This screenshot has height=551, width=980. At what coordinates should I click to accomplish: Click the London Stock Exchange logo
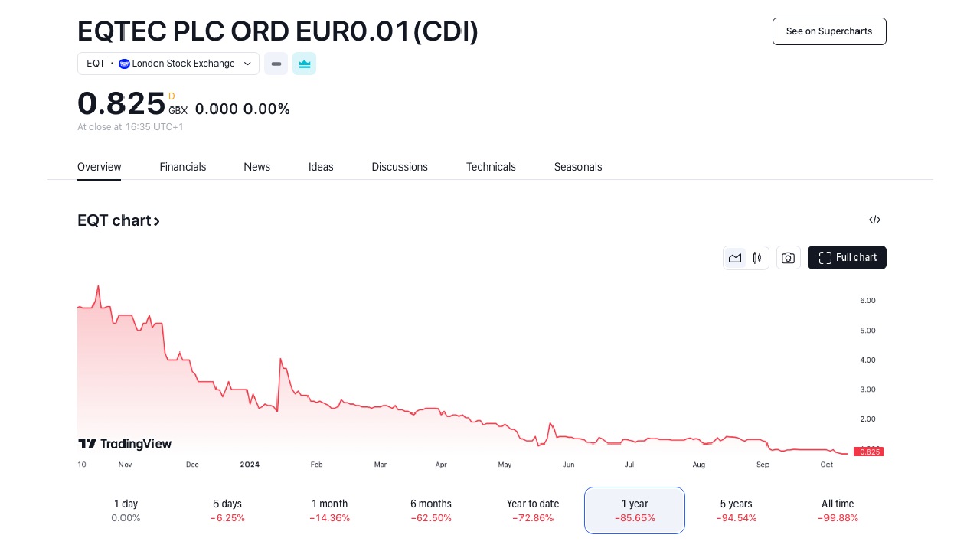coord(124,64)
